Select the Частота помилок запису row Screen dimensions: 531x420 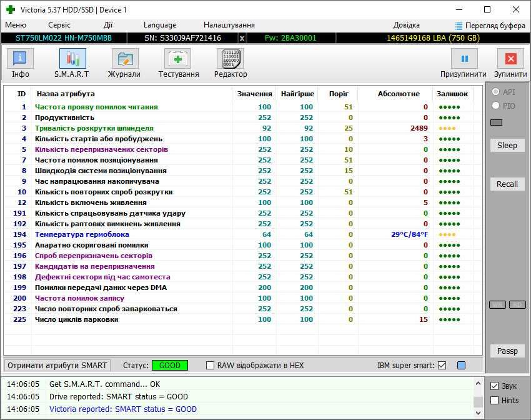[x=243, y=298]
